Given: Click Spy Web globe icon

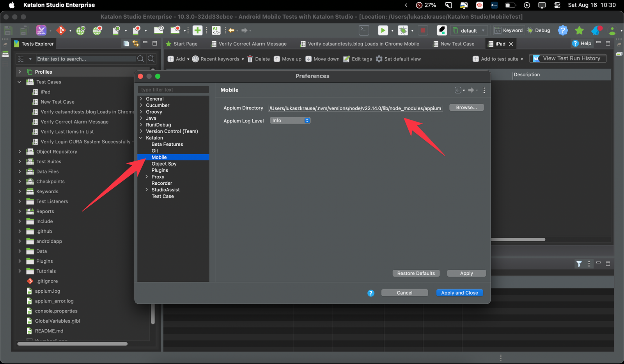Looking at the screenshot, I should coord(81,30).
